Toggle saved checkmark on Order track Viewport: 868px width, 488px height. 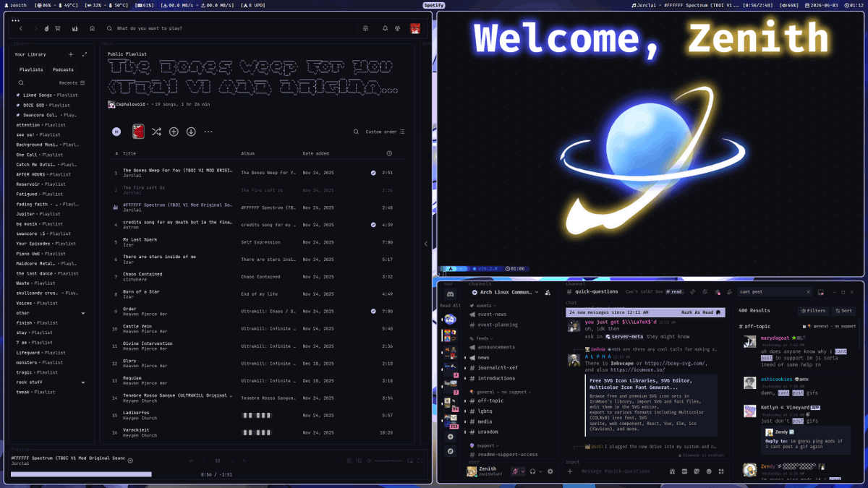(373, 312)
